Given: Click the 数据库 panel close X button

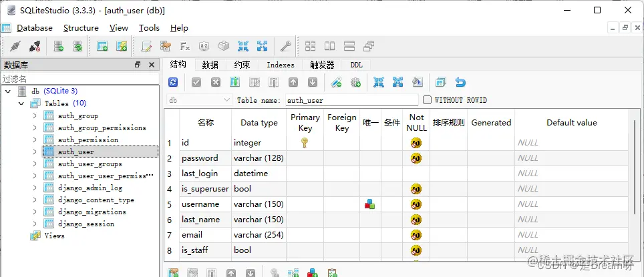Looking at the screenshot, I should 151,65.
